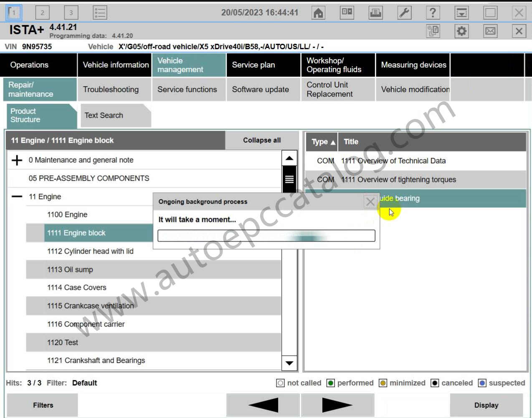Switch to the Text Search subtab
532x418 pixels.
115,116
